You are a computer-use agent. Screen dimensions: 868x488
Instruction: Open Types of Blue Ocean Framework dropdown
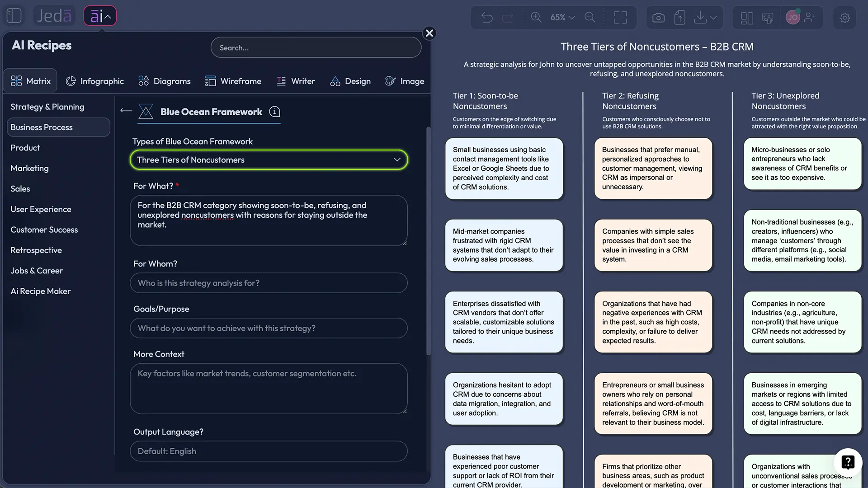click(x=269, y=160)
